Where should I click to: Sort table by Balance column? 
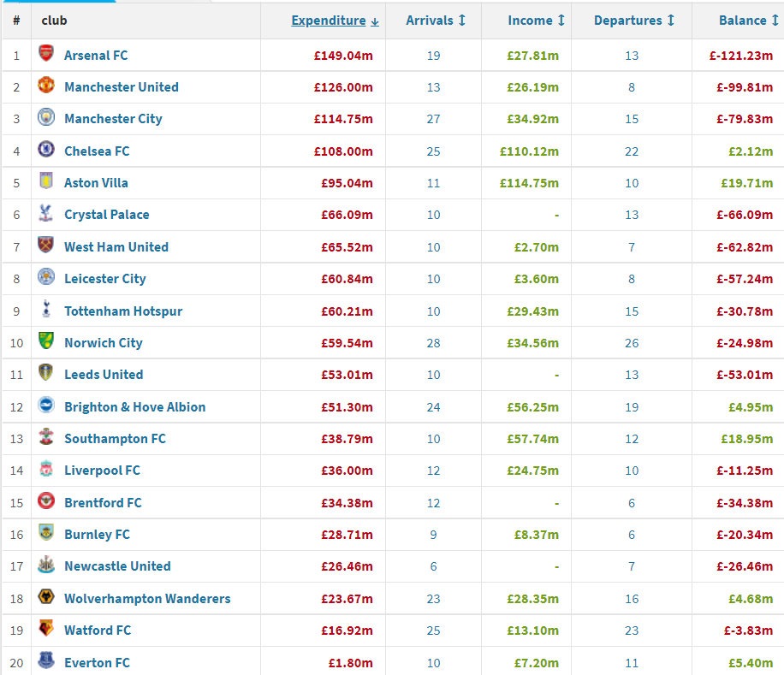click(749, 21)
